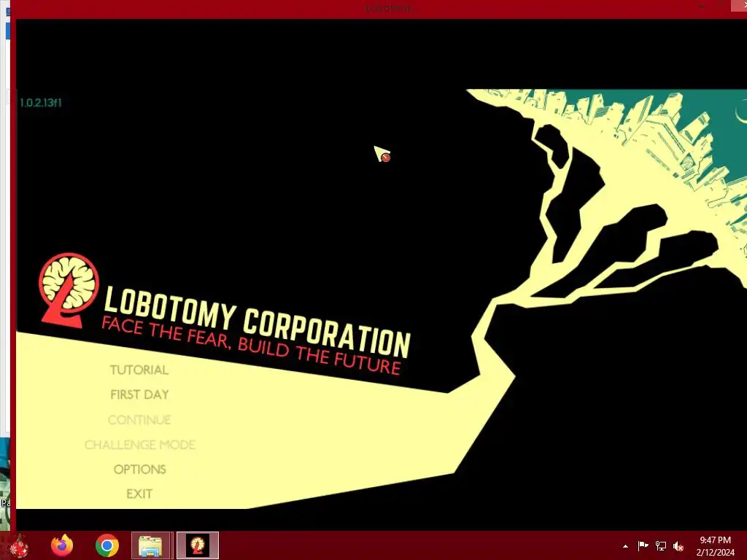
Task: Open the game Options menu
Action: [x=139, y=470]
